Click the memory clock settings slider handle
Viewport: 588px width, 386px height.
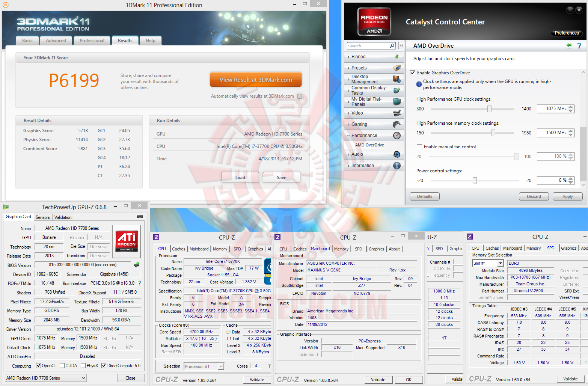pyautogui.click(x=493, y=133)
